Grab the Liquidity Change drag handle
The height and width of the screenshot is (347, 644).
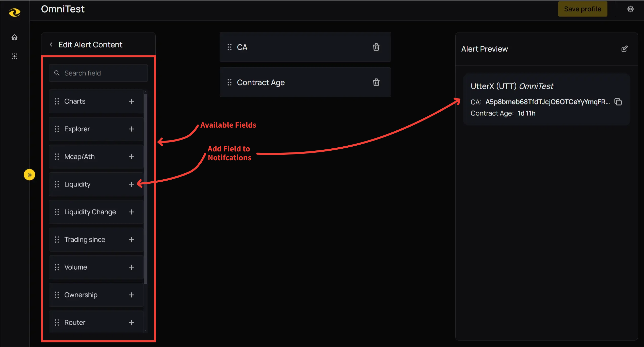coord(57,212)
